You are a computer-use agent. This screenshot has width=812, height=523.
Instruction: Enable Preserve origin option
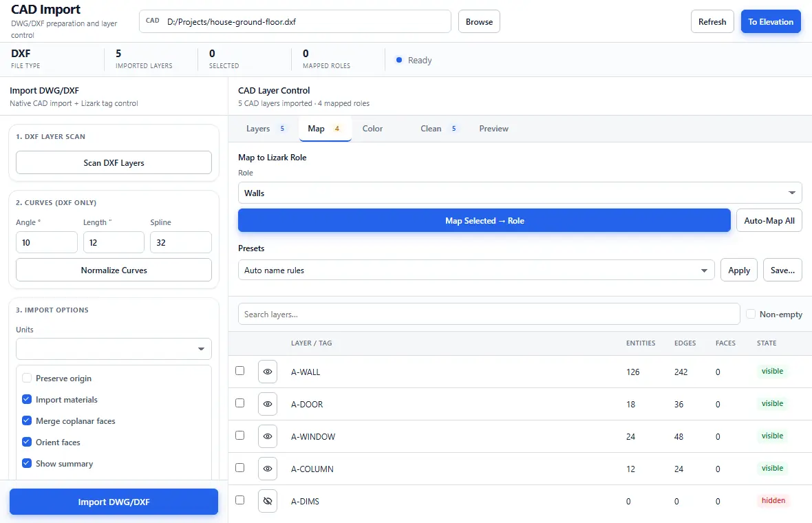[27, 378]
